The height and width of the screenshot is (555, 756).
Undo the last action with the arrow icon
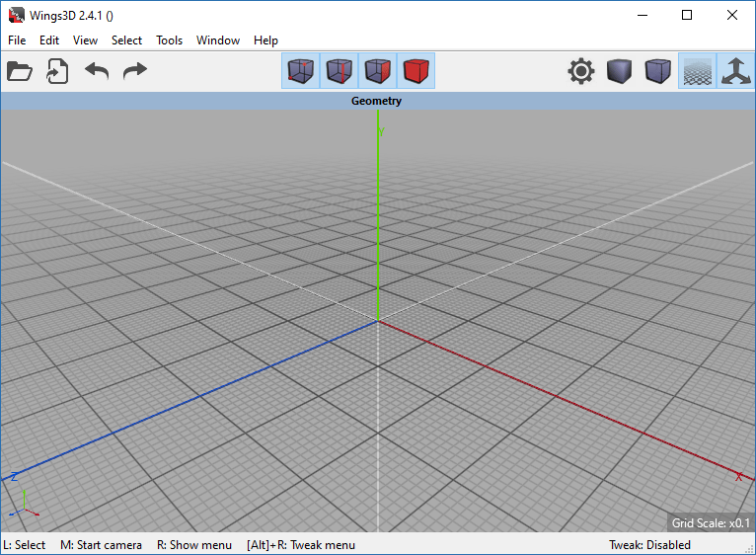point(97,71)
